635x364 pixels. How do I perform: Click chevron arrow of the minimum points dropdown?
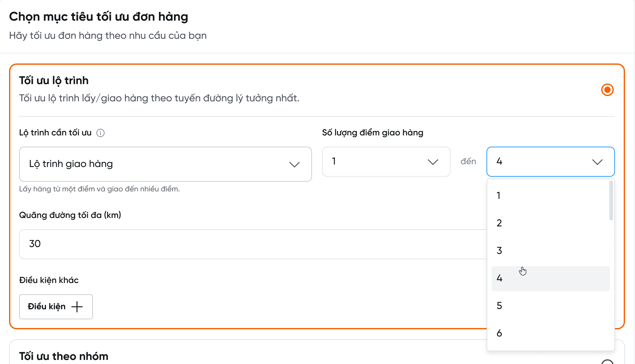coord(433,162)
